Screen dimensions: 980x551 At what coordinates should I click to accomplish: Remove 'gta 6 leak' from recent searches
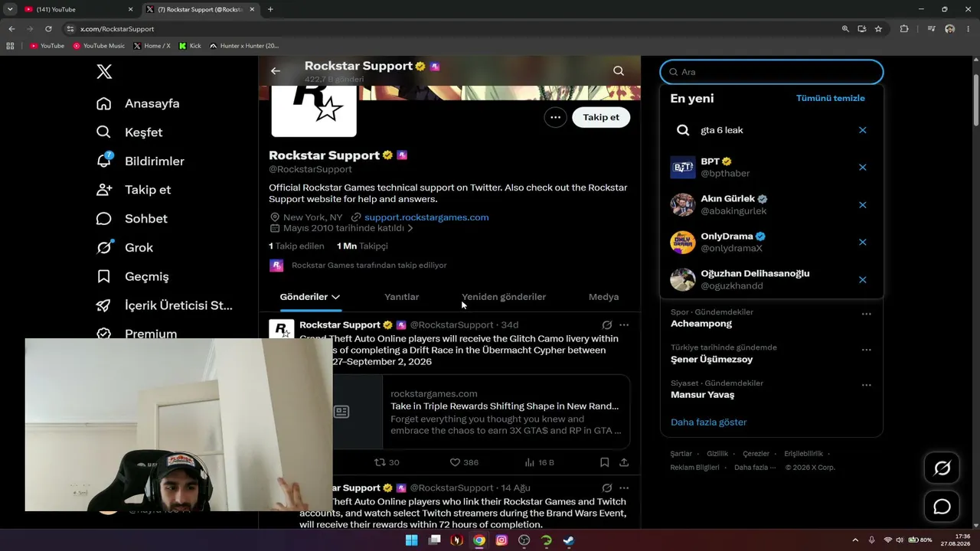[x=862, y=130]
